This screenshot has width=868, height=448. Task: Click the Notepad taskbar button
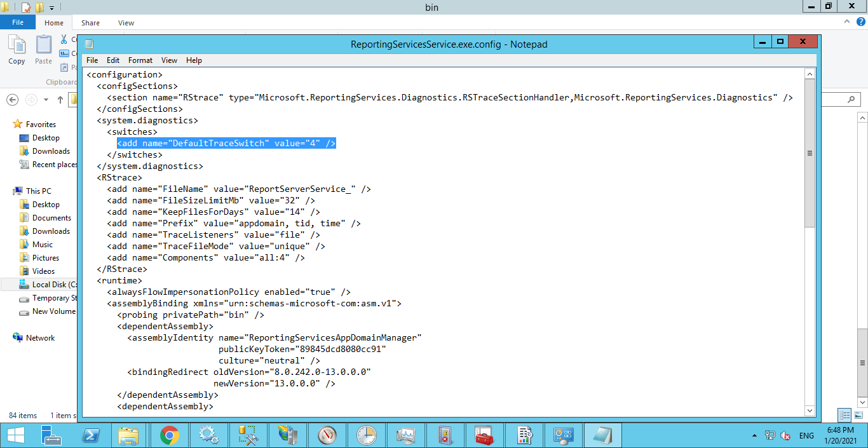pos(602,435)
